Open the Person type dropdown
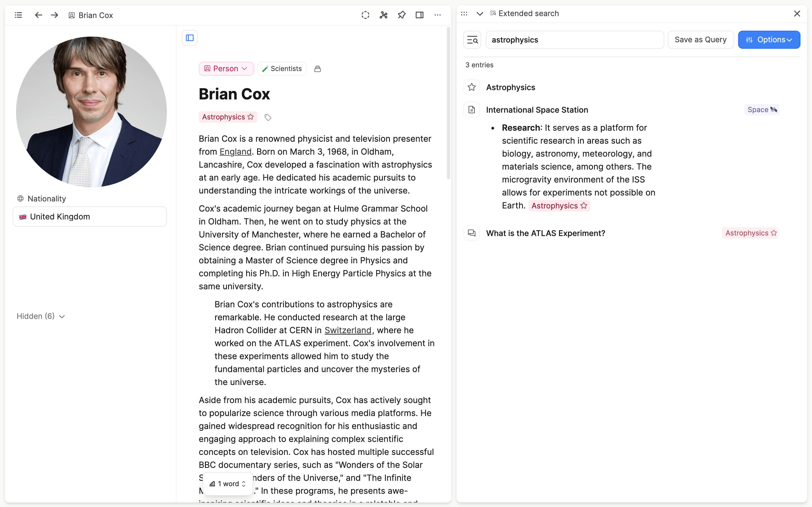812x507 pixels. (x=226, y=69)
